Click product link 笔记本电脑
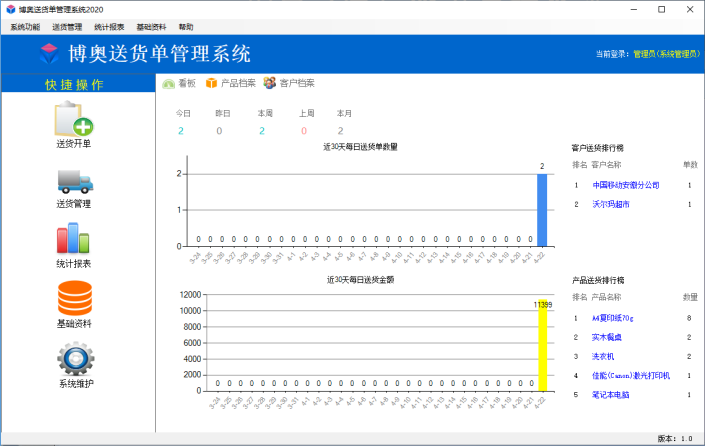This screenshot has width=705, height=446. 611,395
